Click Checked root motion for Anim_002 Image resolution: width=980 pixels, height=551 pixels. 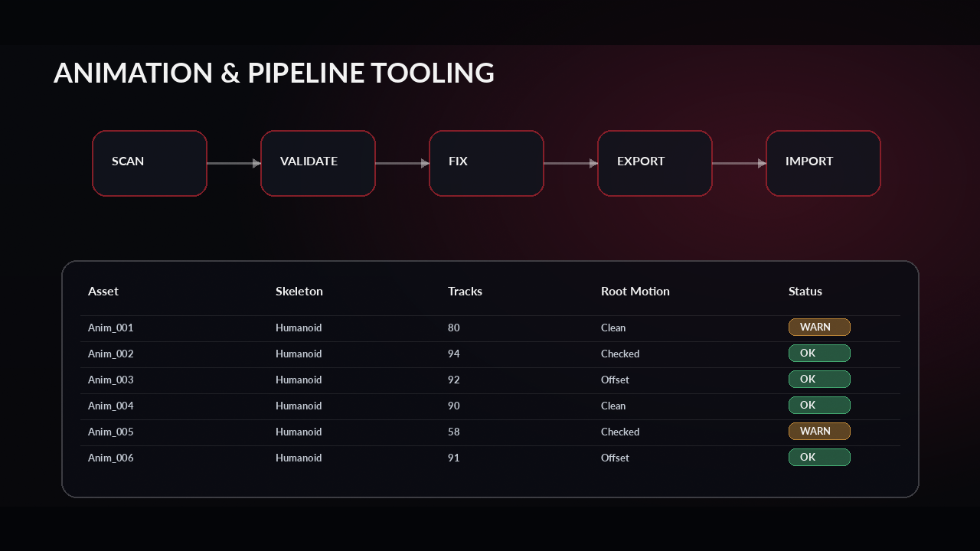620,354
